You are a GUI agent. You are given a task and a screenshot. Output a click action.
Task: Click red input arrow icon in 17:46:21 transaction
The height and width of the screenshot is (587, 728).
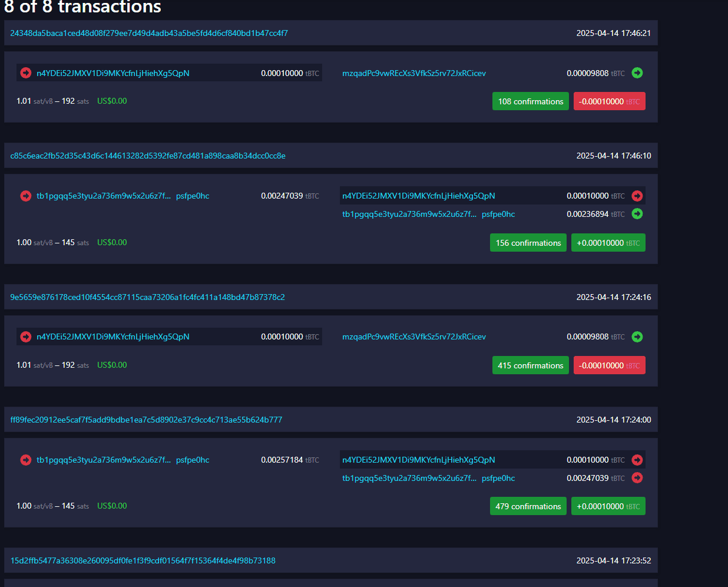point(26,72)
